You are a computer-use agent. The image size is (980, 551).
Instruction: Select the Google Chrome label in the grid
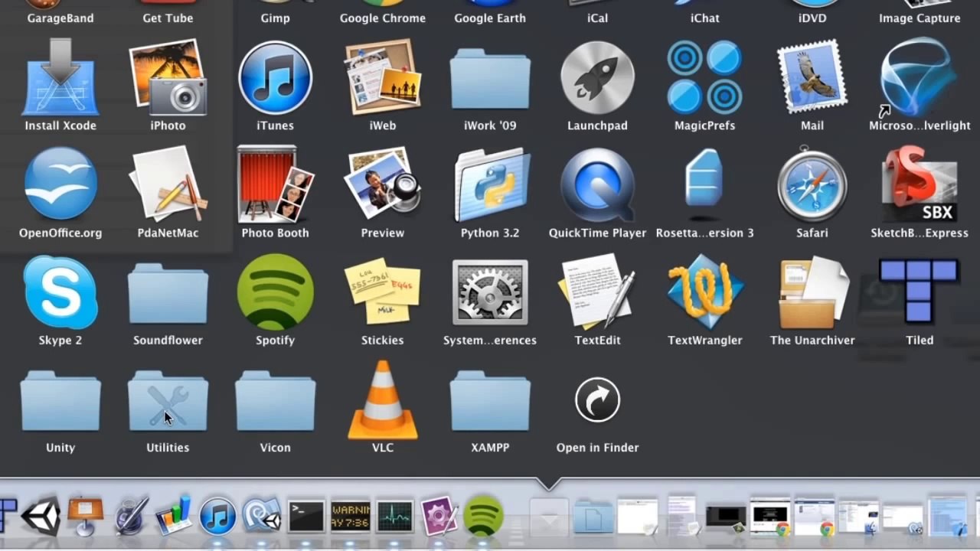click(x=382, y=18)
